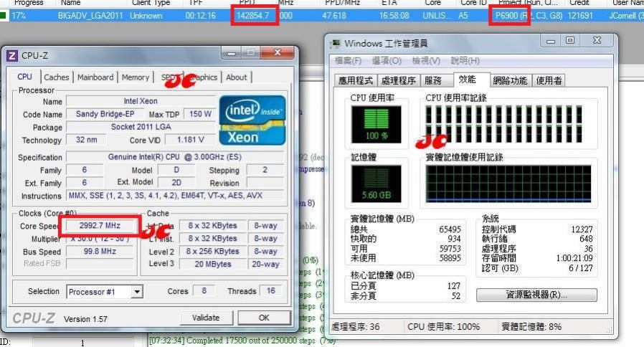644x347 pixels.
Task: Click the ETA column header in background window
Action: click(389, 3)
